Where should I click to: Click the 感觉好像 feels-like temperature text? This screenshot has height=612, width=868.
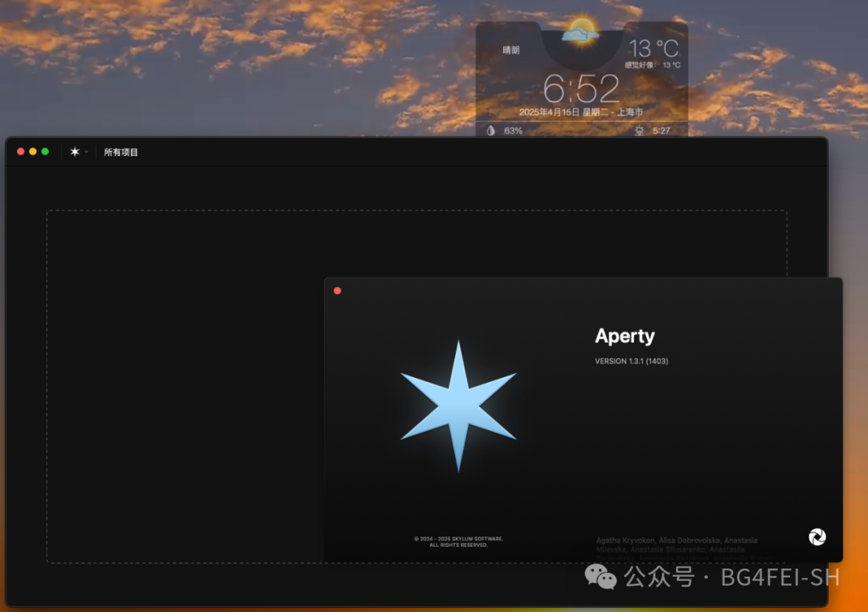[653, 65]
